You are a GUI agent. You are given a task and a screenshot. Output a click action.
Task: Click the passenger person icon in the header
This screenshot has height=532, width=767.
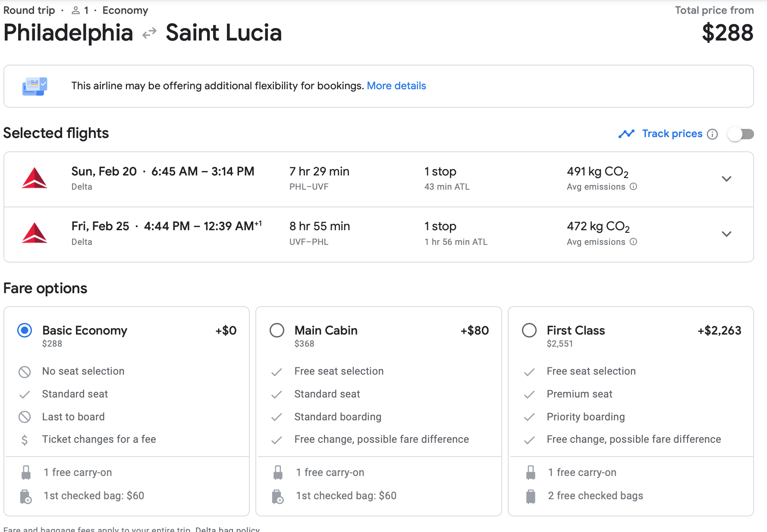(75, 10)
